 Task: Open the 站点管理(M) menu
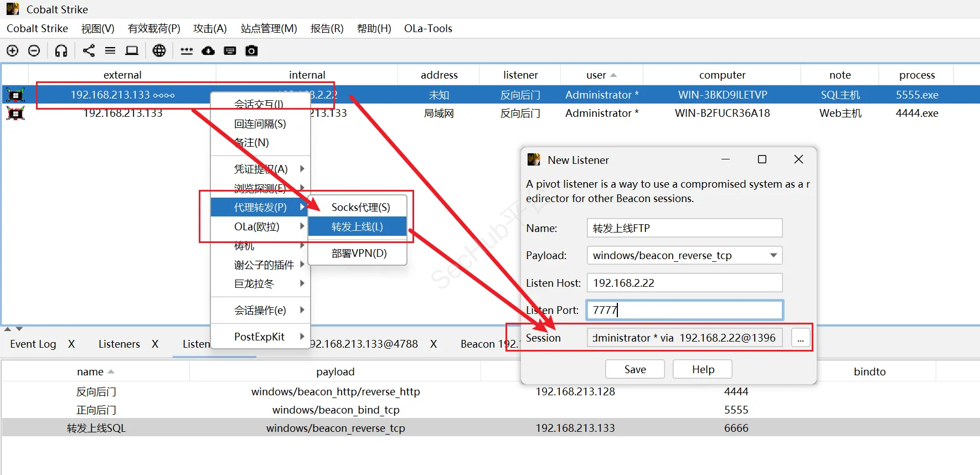[269, 28]
